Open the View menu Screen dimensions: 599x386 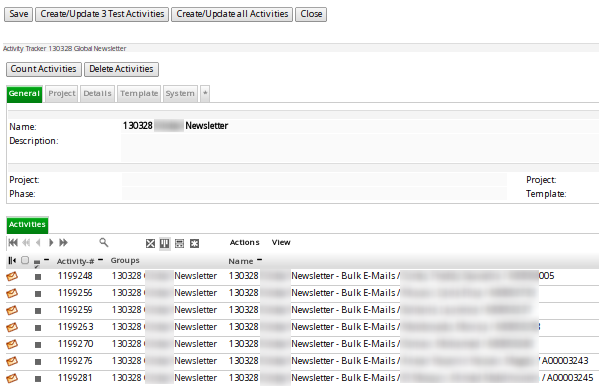[x=281, y=242]
